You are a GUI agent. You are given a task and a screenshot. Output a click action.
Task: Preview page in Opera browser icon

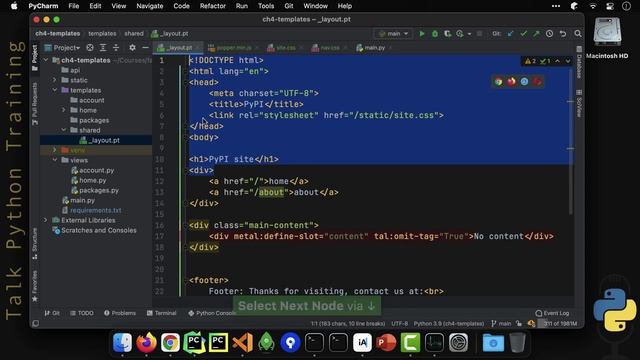point(538,82)
